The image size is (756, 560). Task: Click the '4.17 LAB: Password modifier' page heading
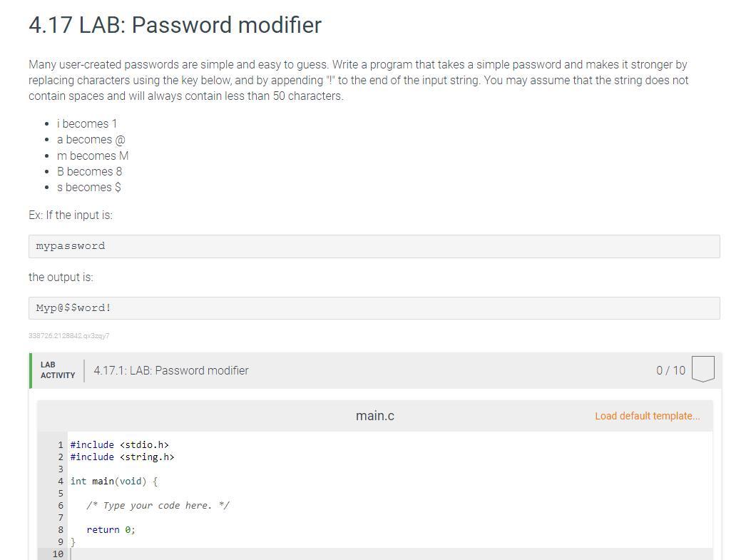[175, 25]
